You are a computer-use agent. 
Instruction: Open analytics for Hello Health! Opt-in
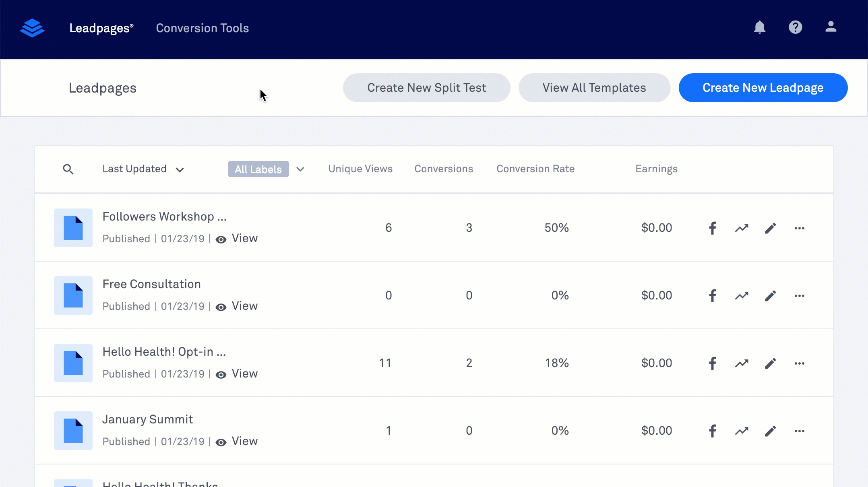click(x=742, y=363)
